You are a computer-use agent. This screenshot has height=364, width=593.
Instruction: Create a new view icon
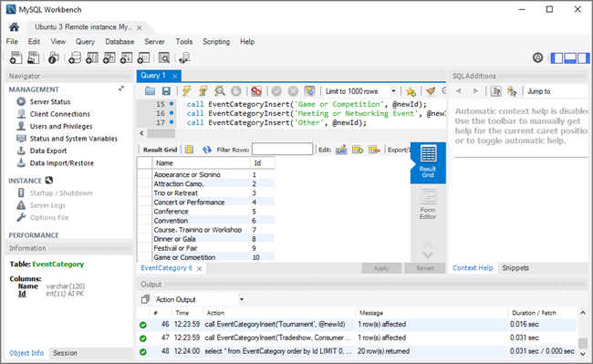tap(109, 57)
